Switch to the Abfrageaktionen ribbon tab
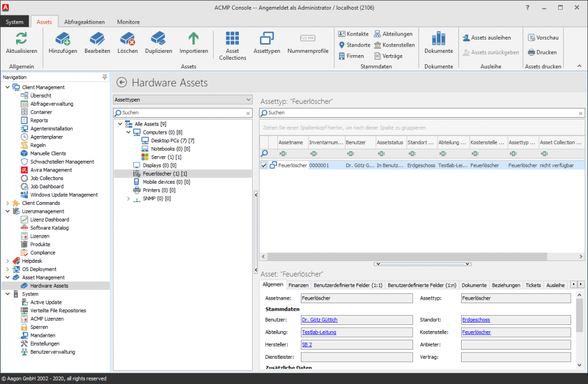Viewport: 588px width, 384px height. click(84, 22)
